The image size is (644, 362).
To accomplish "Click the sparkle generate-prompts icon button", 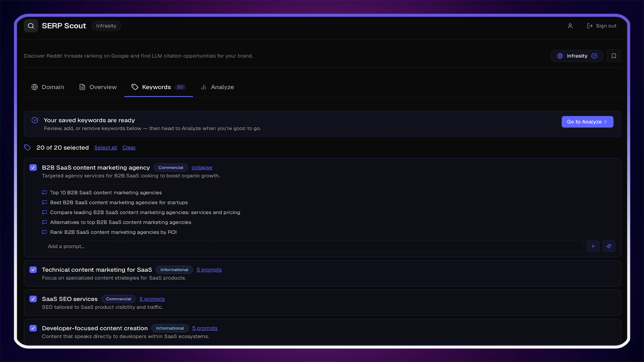I will tap(608, 246).
